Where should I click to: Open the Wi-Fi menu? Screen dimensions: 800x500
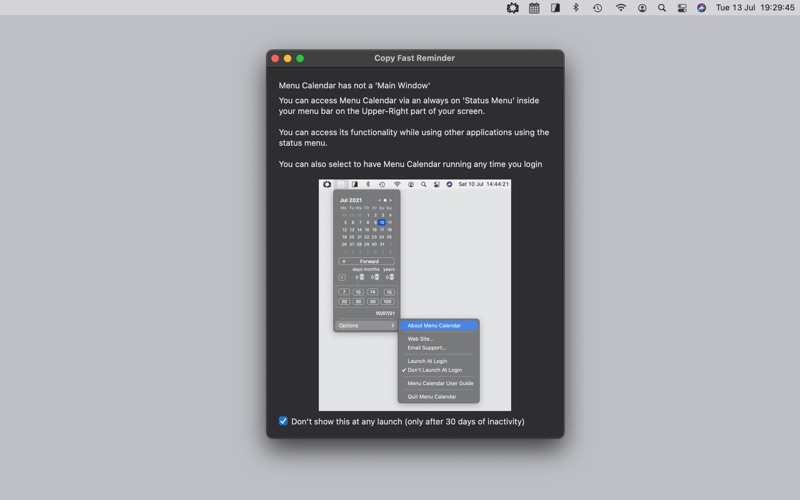[x=620, y=8]
